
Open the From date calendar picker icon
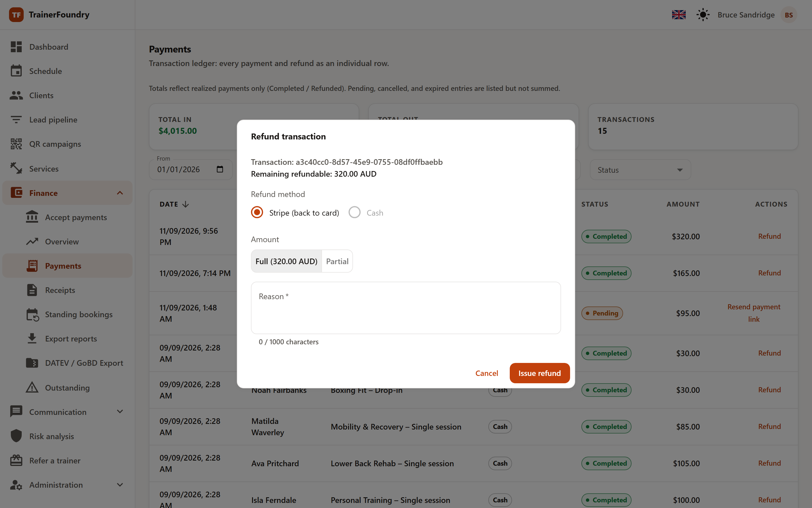[x=220, y=169]
